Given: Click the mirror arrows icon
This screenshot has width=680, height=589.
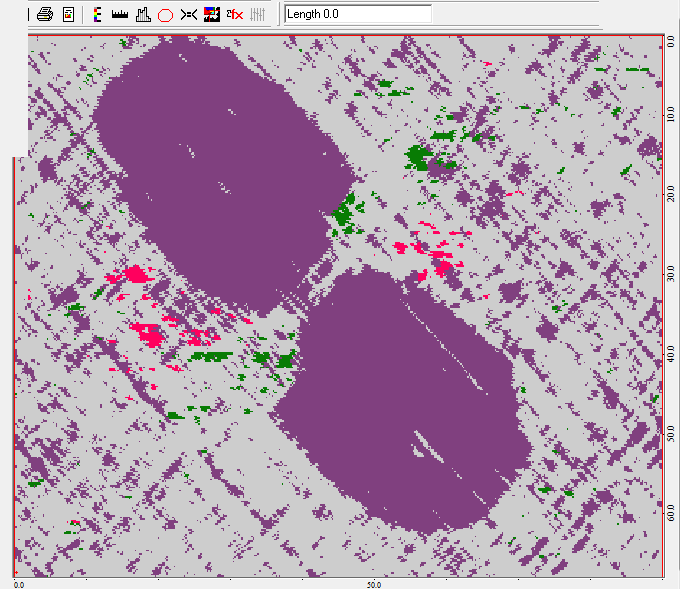Looking at the screenshot, I should tap(188, 15).
